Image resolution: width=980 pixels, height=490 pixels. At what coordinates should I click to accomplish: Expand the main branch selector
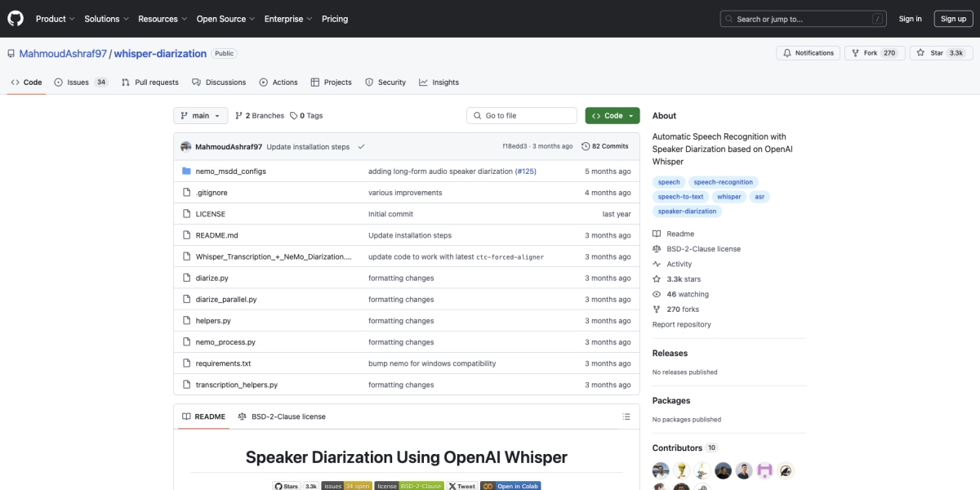[x=200, y=116]
